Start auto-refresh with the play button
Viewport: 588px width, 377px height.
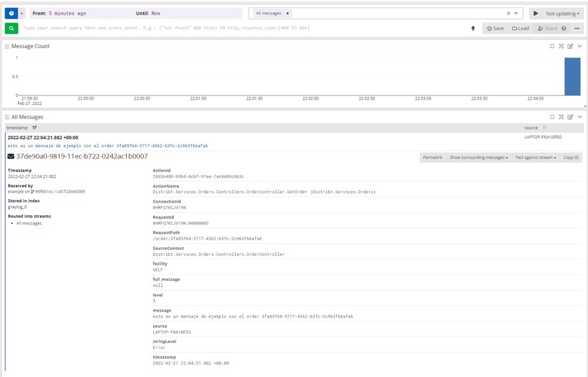tap(536, 13)
